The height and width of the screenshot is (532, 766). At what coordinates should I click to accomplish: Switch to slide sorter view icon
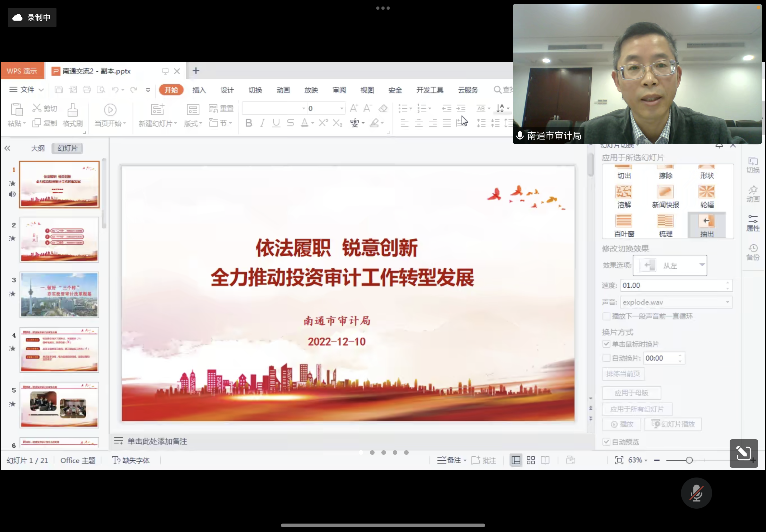point(531,460)
